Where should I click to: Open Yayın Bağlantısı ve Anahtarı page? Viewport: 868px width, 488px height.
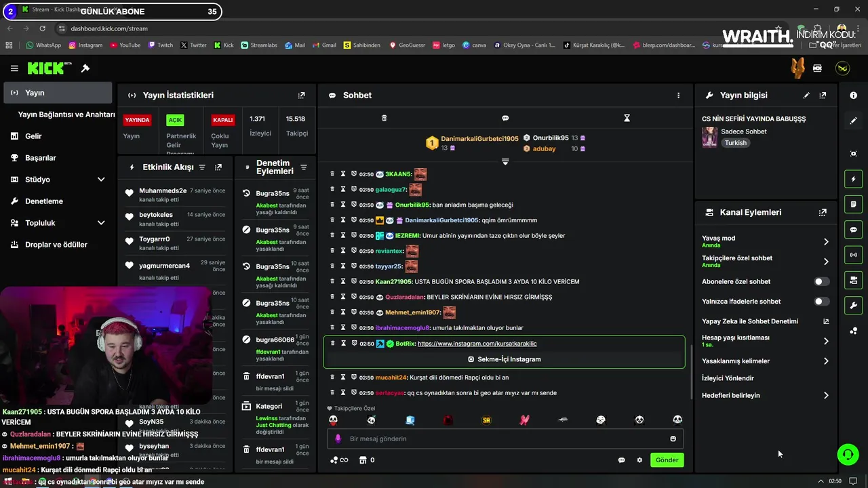[66, 115]
